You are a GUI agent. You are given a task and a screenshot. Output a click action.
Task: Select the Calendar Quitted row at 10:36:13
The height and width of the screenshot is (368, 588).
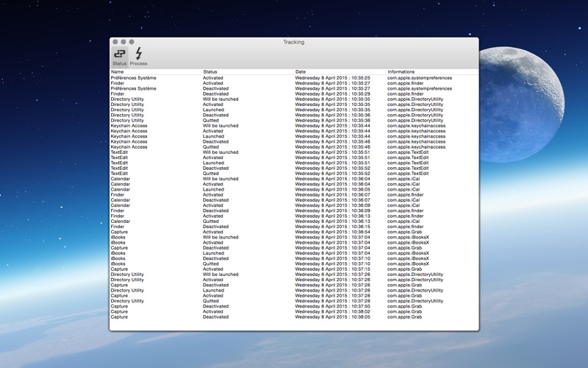pyautogui.click(x=294, y=222)
